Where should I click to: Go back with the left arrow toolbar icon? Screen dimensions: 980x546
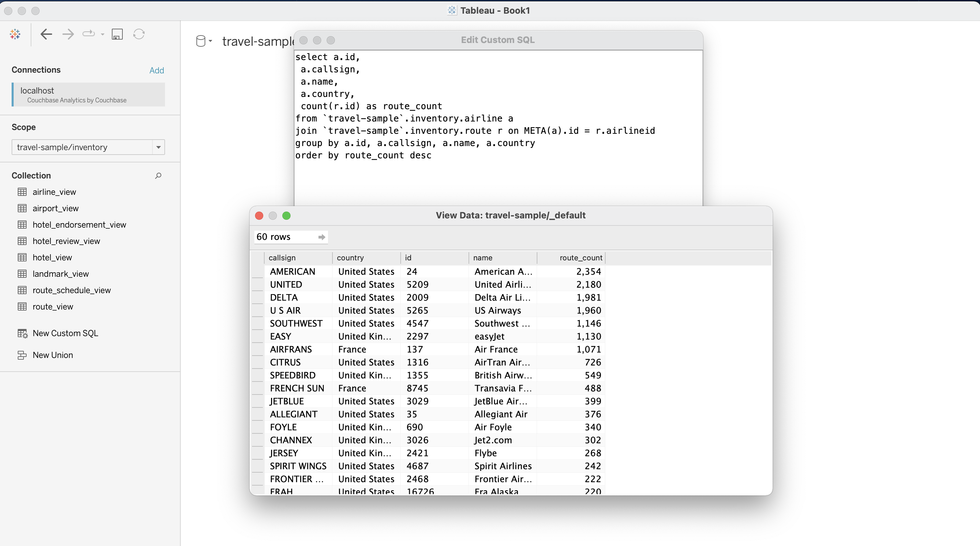tap(46, 34)
